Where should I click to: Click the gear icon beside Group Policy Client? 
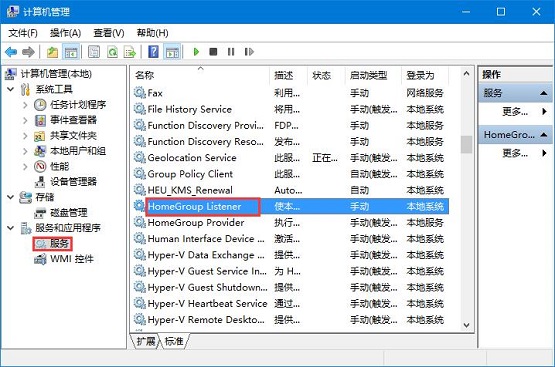coord(139,174)
